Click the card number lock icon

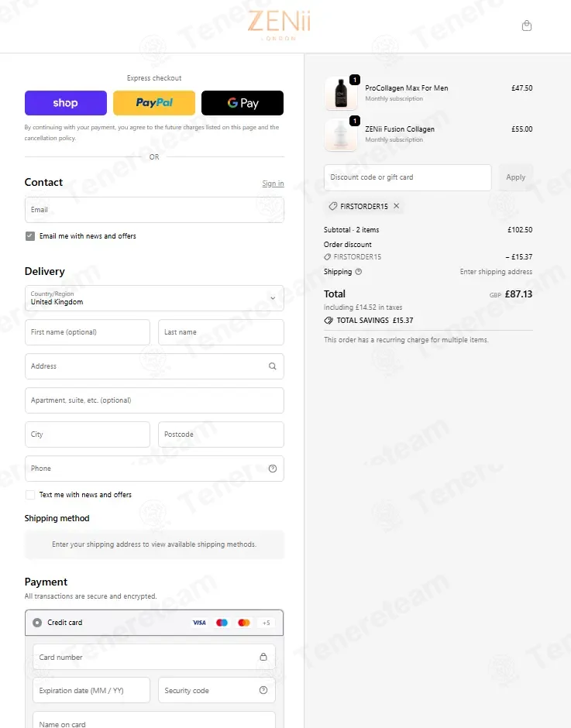coord(263,657)
